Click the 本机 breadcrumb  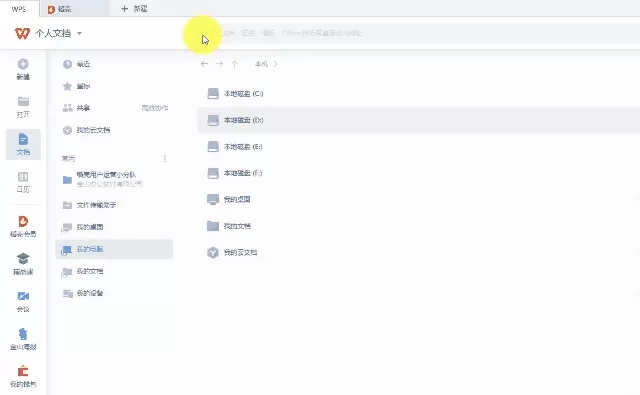261,64
